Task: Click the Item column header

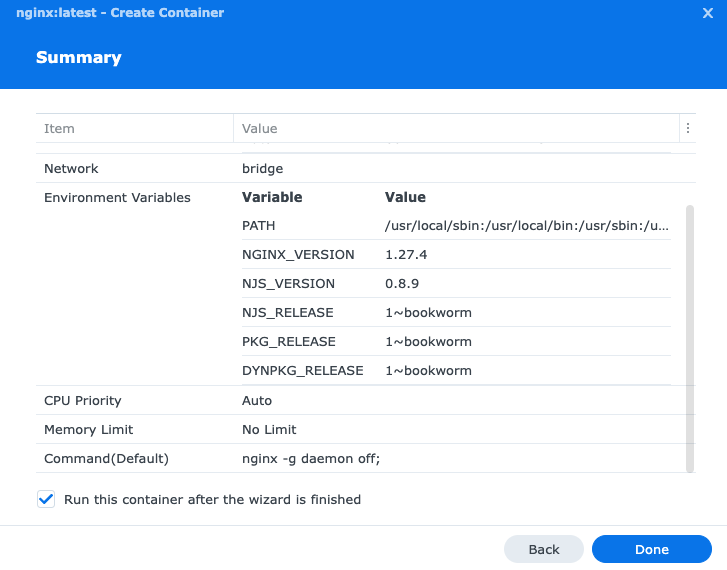Action: click(134, 128)
